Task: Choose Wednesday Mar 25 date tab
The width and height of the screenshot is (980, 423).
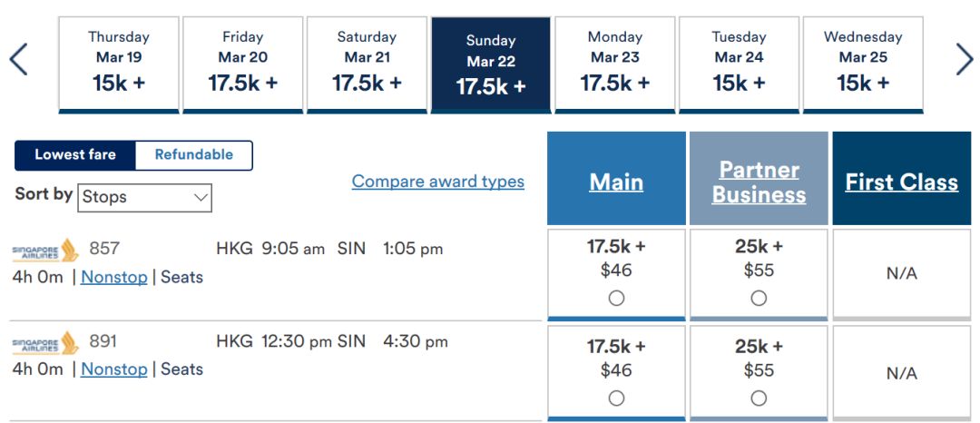Action: (863, 65)
